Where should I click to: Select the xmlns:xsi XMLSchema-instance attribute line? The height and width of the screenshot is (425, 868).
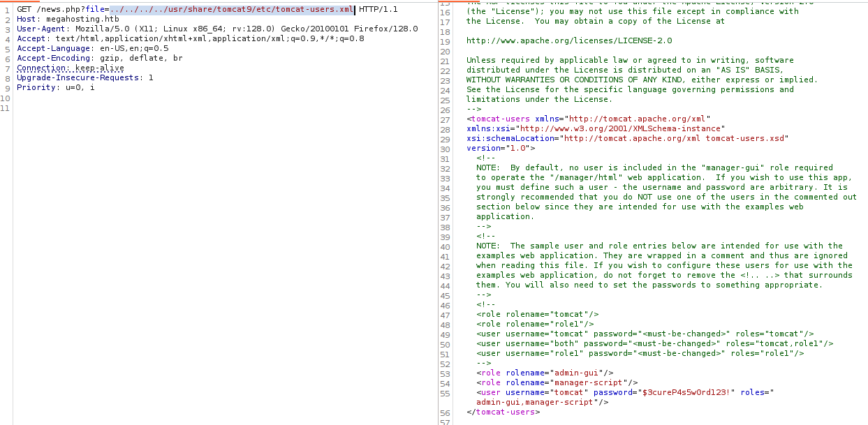(x=596, y=128)
